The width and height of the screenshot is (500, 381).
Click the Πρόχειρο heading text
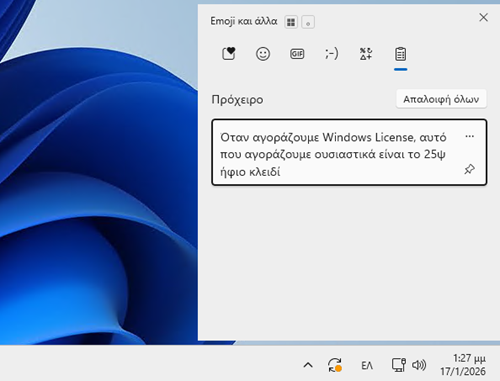[237, 100]
